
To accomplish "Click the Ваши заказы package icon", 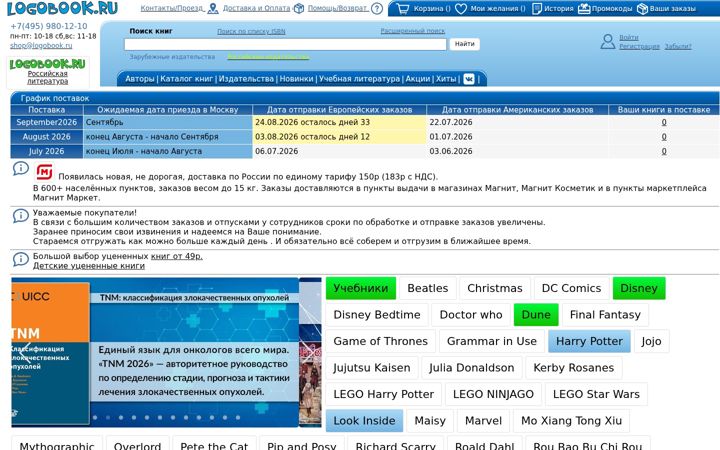I will click(642, 9).
